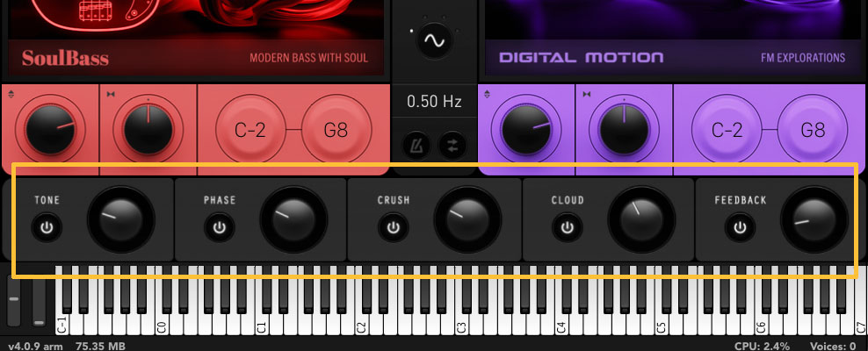Open the SoulBass instrument panel

tap(196, 37)
